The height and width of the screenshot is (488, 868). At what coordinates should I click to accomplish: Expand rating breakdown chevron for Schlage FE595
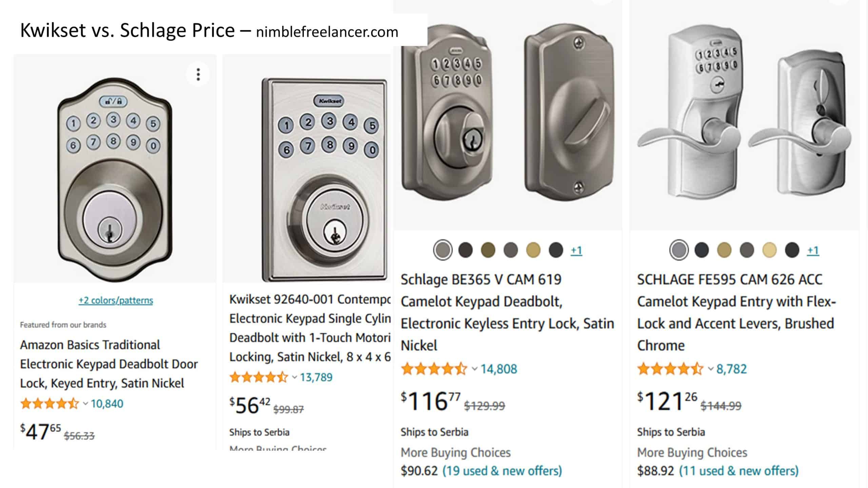[x=711, y=369]
